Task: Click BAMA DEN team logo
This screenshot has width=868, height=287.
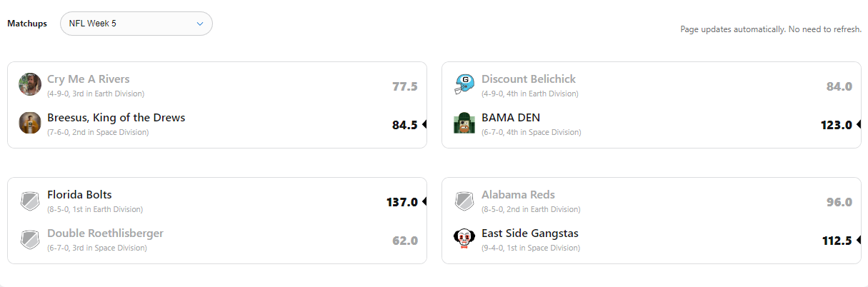Action: pos(465,123)
